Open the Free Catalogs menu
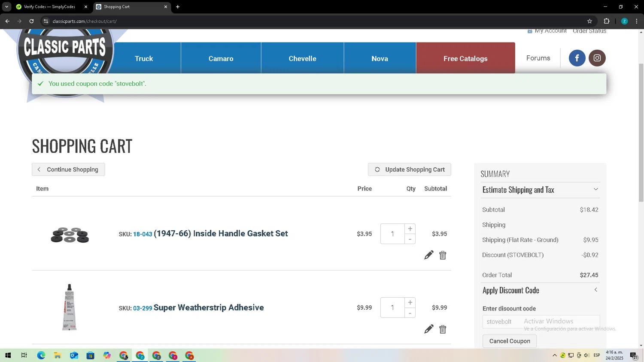 tap(465, 58)
